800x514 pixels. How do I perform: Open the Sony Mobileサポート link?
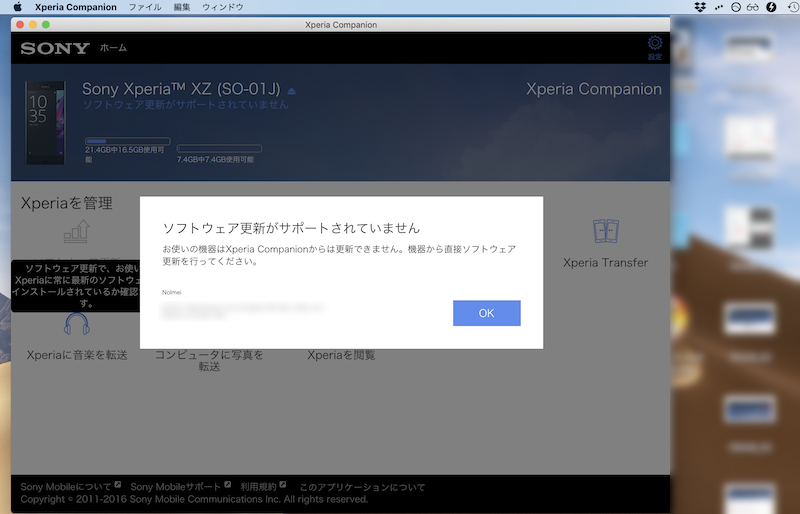(x=175, y=487)
